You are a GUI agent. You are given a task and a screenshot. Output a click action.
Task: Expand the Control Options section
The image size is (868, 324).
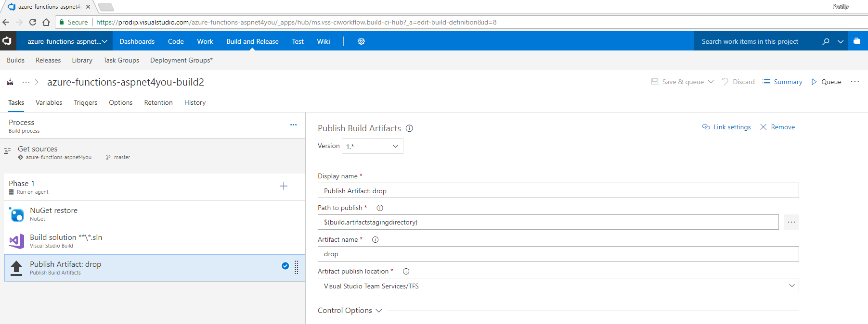pos(350,311)
